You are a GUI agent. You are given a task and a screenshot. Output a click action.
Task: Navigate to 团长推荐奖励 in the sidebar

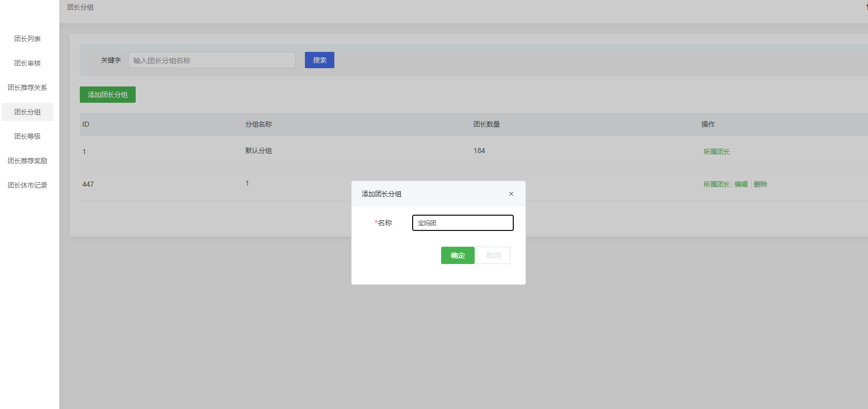27,161
